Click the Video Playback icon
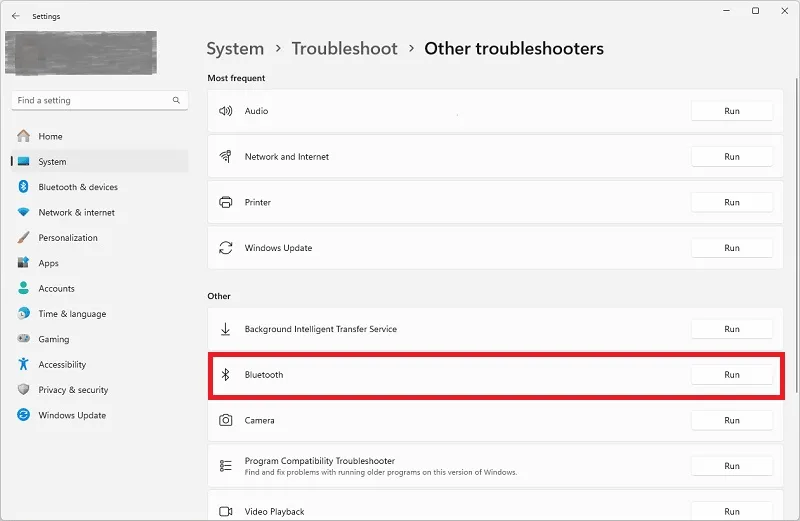This screenshot has height=521, width=800. tap(226, 511)
